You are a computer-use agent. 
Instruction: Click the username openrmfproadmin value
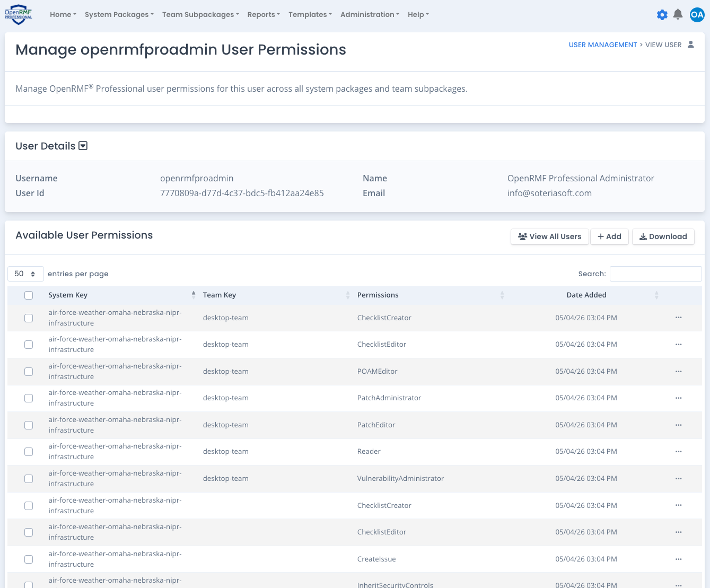197,178
